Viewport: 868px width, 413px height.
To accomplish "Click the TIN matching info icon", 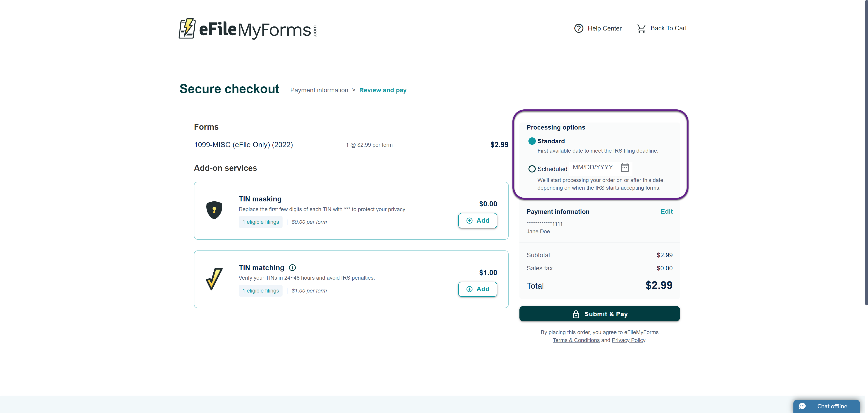I will click(292, 268).
